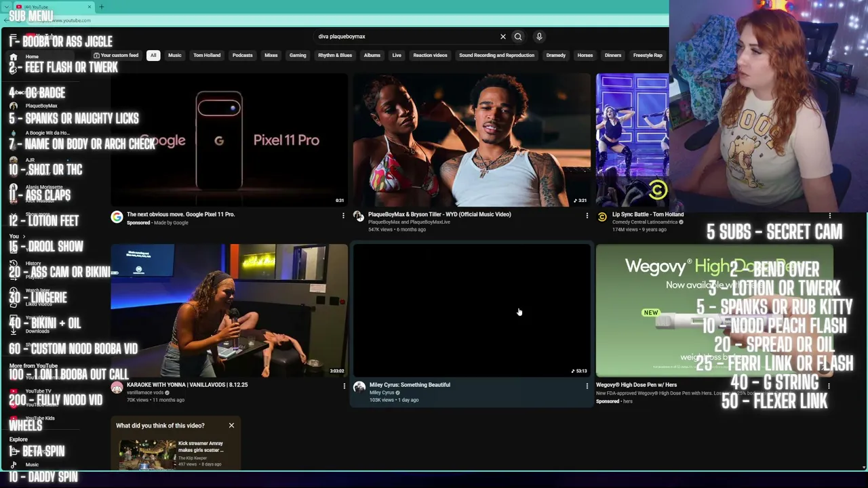Open the Miley Cyrus channel avatar
The height and width of the screenshot is (488, 868).
tap(359, 388)
